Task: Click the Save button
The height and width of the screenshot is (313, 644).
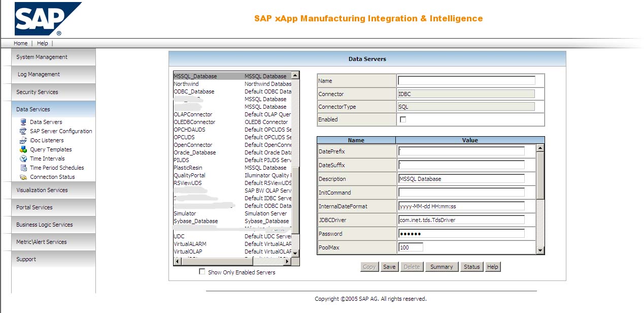Action: 389,266
